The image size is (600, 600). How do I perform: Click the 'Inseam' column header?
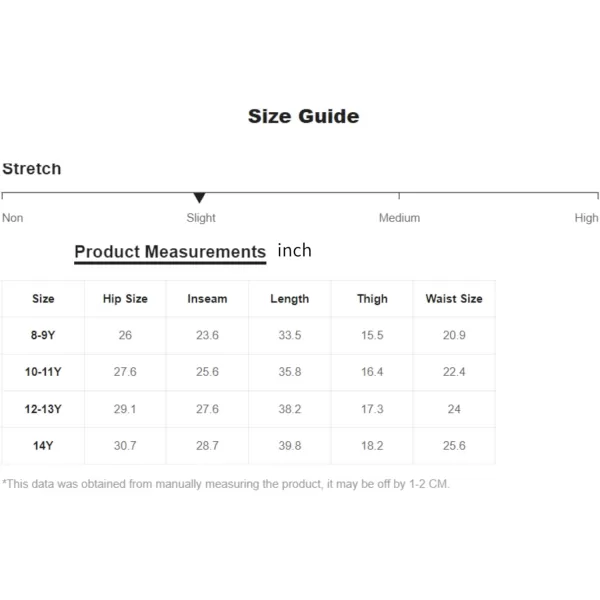click(x=207, y=299)
